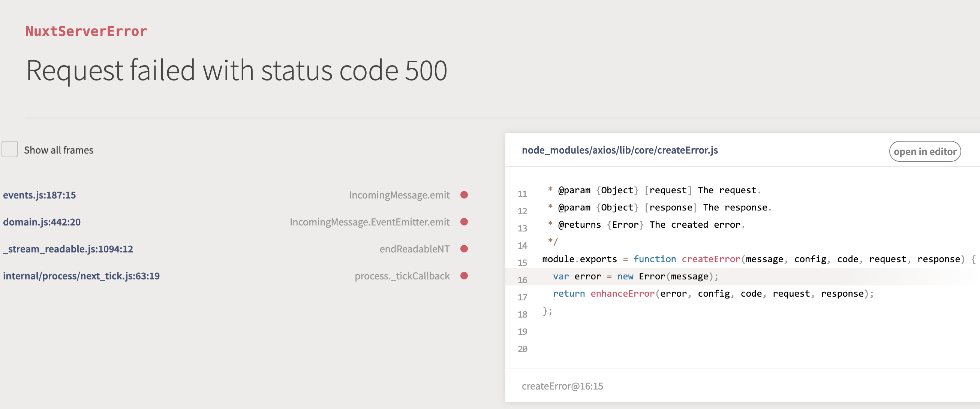Viewport: 980px width, 409px height.
Task: Click the createError@16:15 footer text
Action: 562,386
